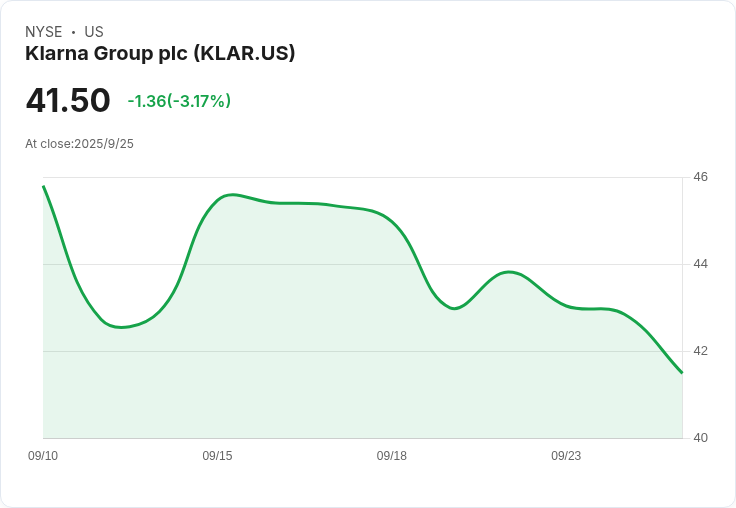
Task: Click the 09/10 date label on x-axis
Action: pos(43,456)
